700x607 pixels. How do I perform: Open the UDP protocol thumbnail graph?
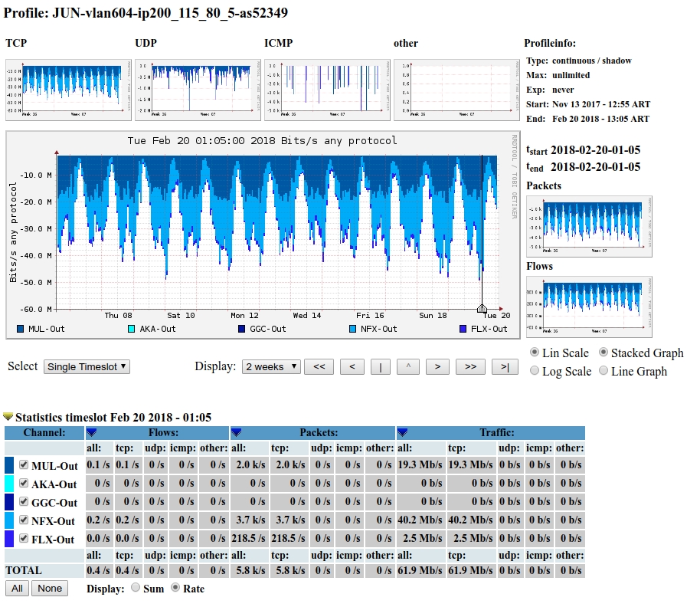pos(197,88)
